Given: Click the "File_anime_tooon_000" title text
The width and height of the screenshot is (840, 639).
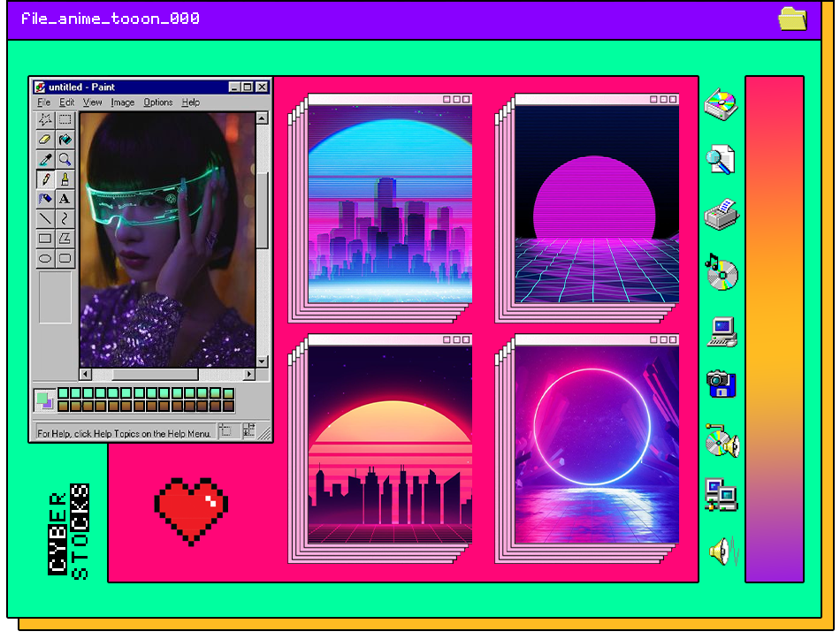Looking at the screenshot, I should coord(111,19).
